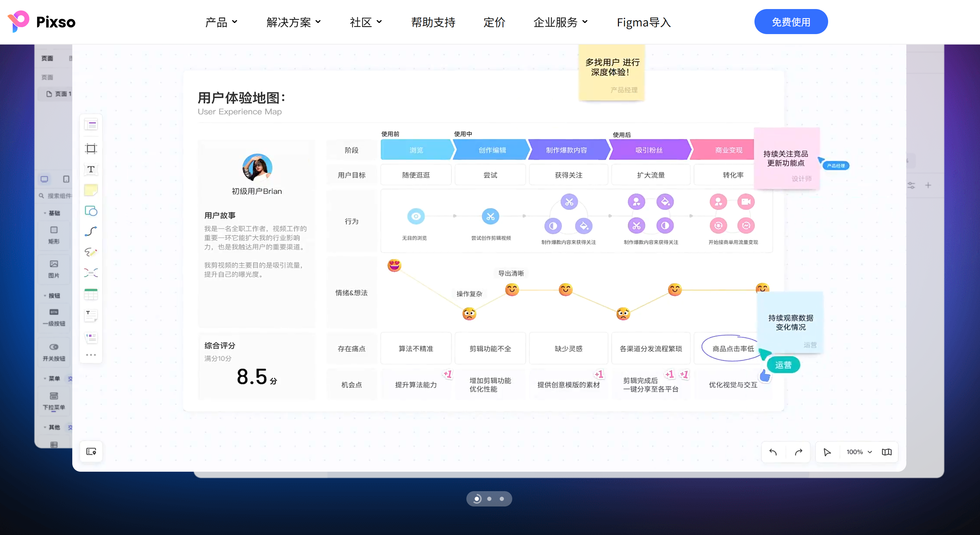The image size is (980, 535).
Task: Open the Shapes tool
Action: (91, 211)
